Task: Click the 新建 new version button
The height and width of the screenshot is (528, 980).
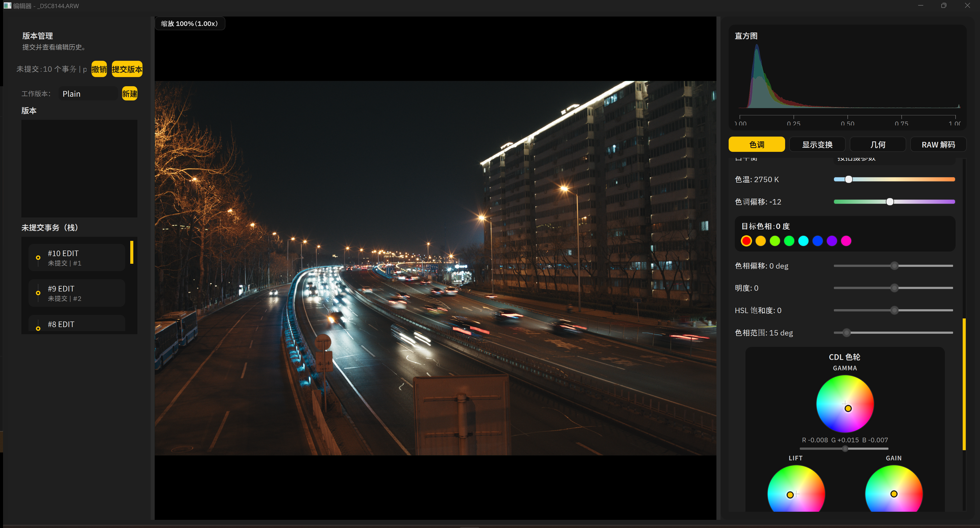Action: click(x=129, y=94)
